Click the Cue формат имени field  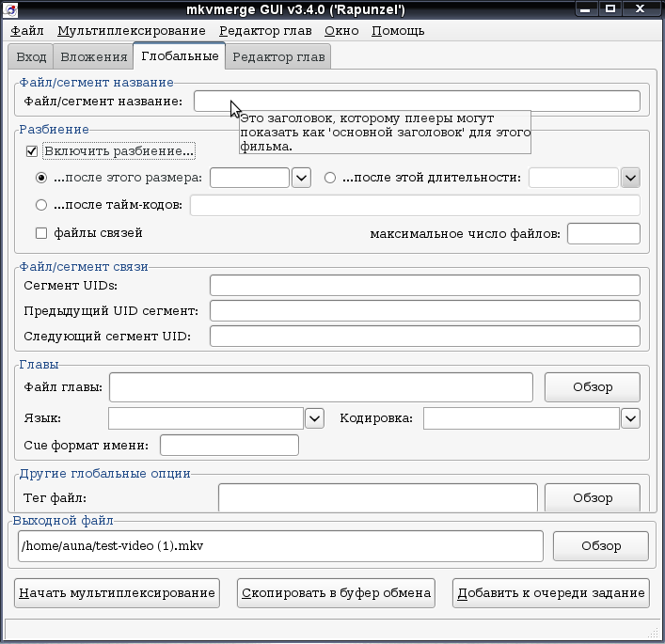click(230, 446)
